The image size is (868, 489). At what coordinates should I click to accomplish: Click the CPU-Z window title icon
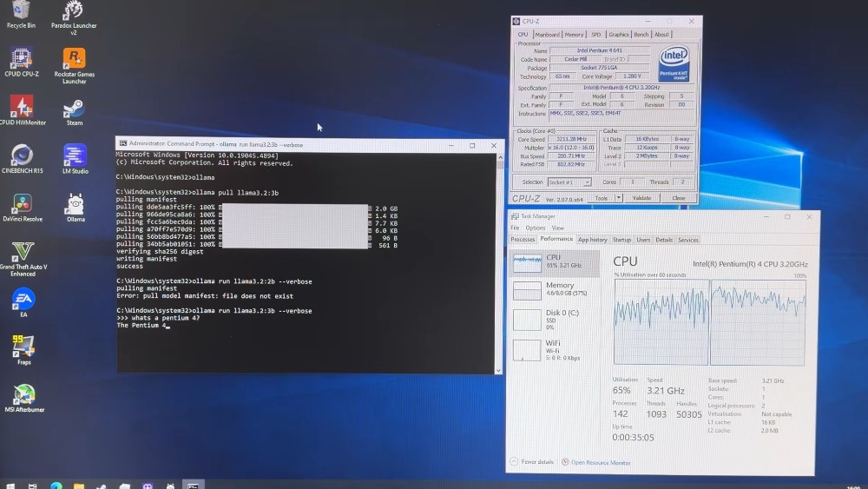(516, 21)
